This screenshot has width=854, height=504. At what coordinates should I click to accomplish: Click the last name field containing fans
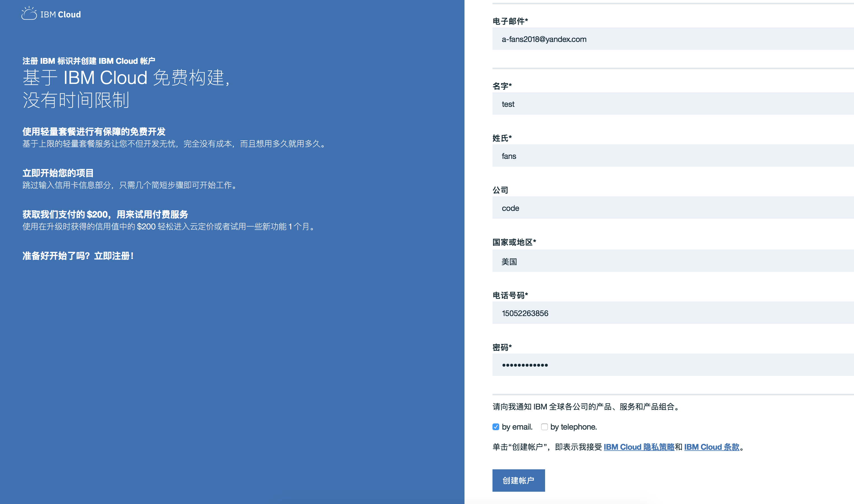(x=673, y=156)
